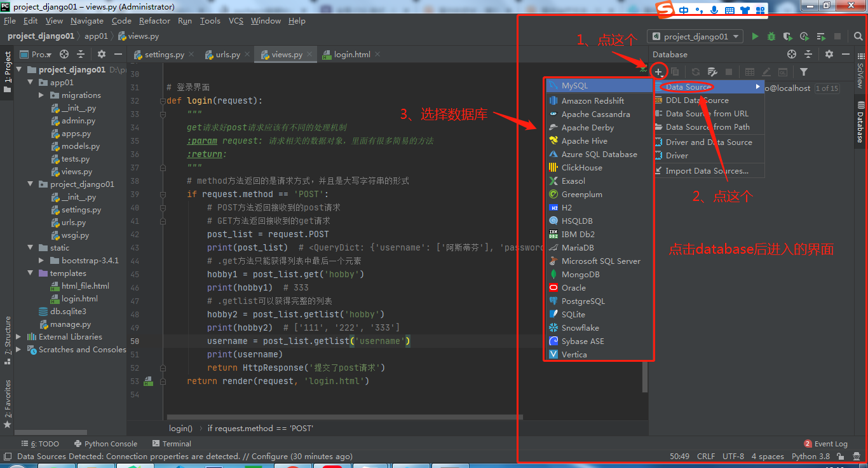The image size is (868, 468).
Task: Open the Project panel gear options
Action: pos(101,55)
